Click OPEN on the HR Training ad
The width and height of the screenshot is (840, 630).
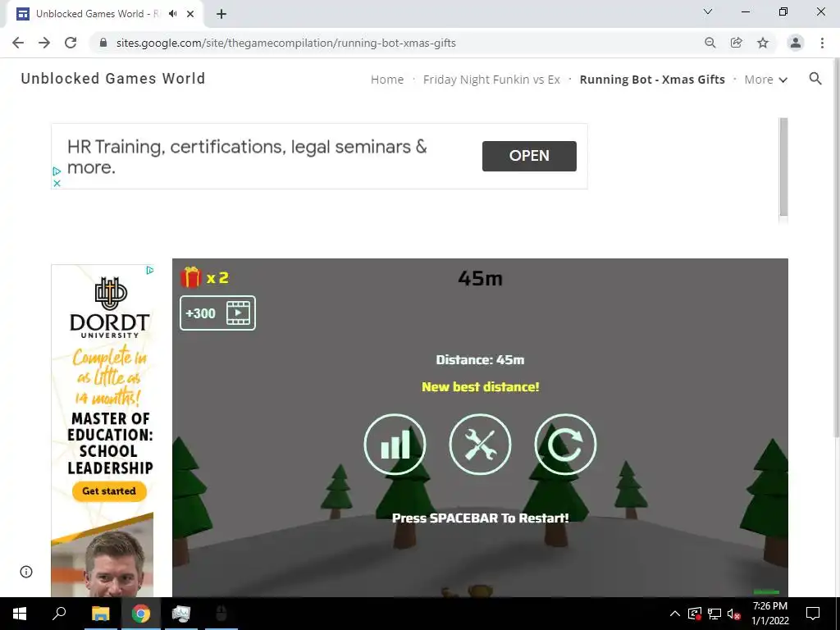[x=529, y=156]
